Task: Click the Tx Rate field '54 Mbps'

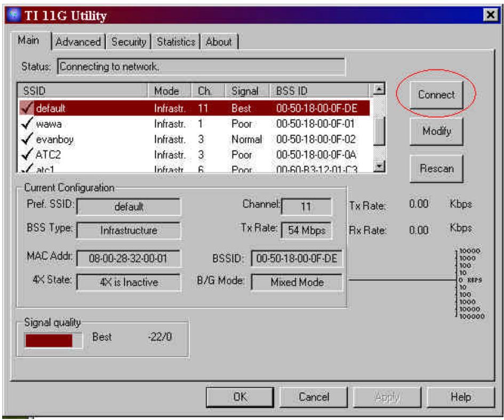Action: [306, 230]
